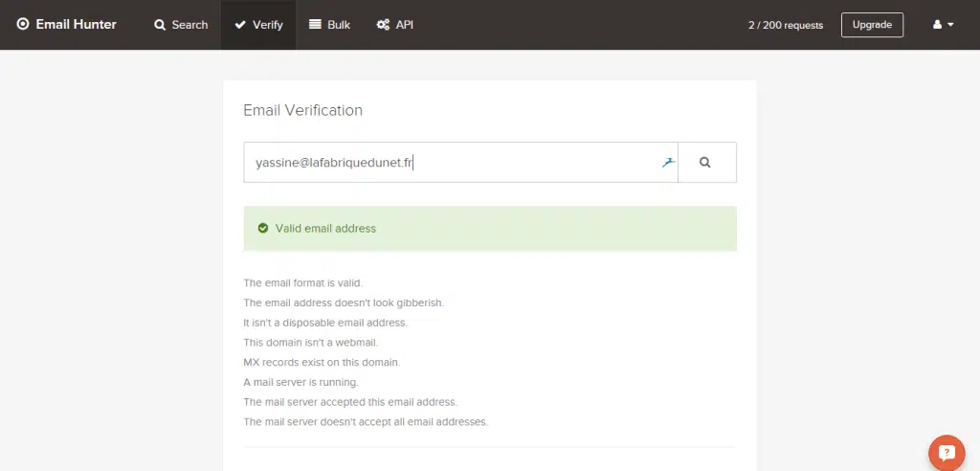Click the Email Hunter logo icon
This screenshot has width=980, height=471.
[x=23, y=25]
